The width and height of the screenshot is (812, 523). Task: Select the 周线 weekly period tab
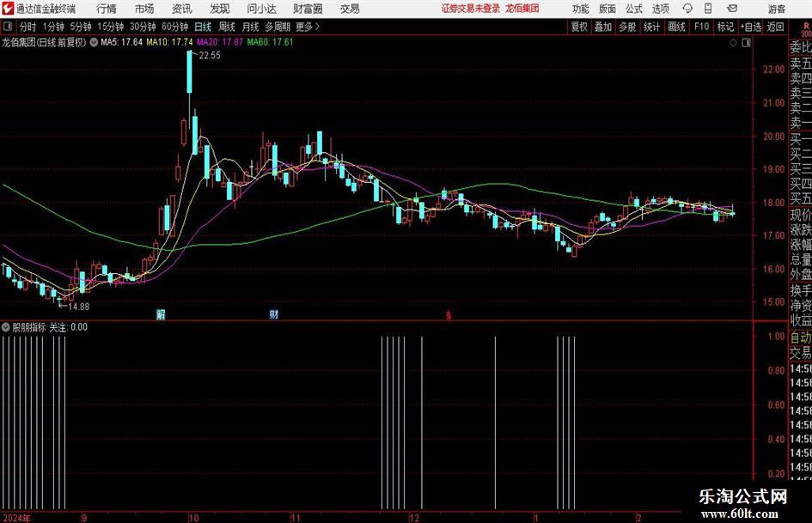pyautogui.click(x=227, y=27)
